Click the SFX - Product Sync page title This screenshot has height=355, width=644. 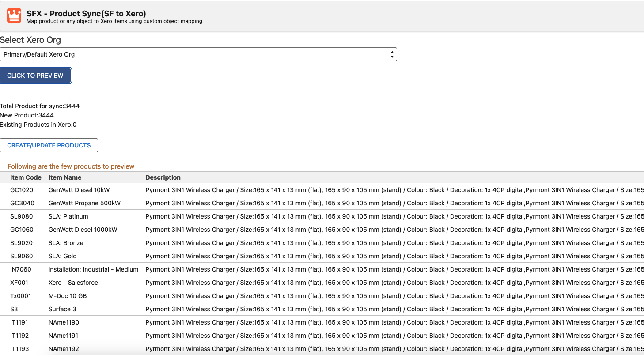coord(86,14)
